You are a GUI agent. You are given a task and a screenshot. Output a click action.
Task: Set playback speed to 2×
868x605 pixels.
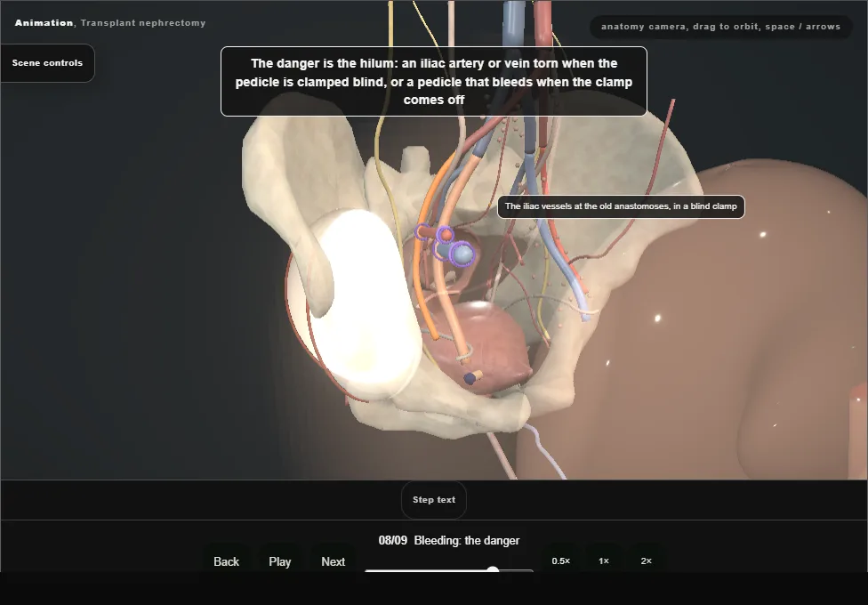[646, 561]
